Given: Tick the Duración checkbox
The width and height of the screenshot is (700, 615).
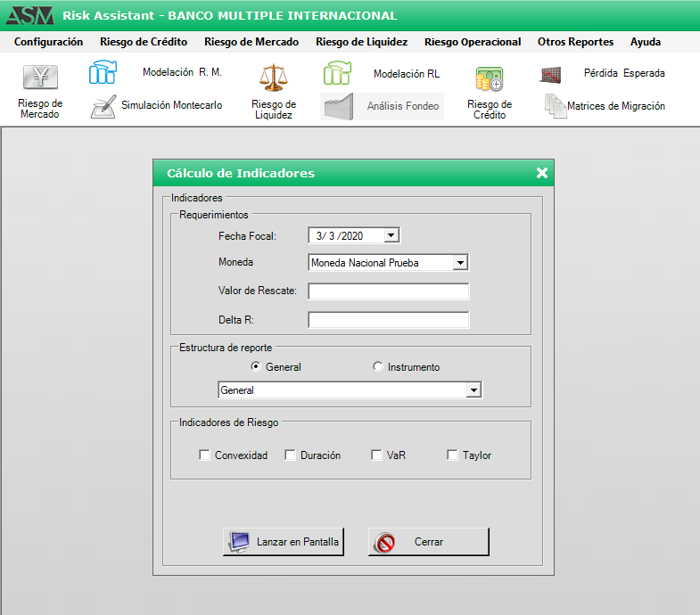Looking at the screenshot, I should point(291,455).
